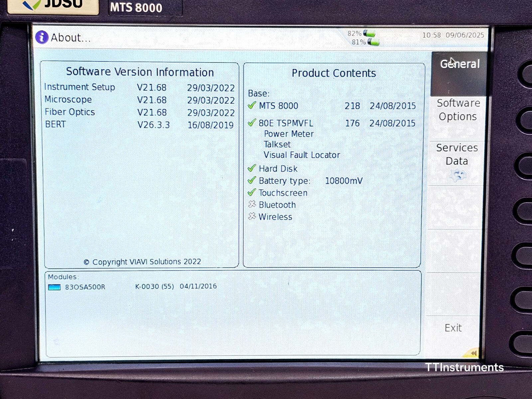Click the 16/08/2019 BERT date
The height and width of the screenshot is (399, 532).
click(210, 125)
